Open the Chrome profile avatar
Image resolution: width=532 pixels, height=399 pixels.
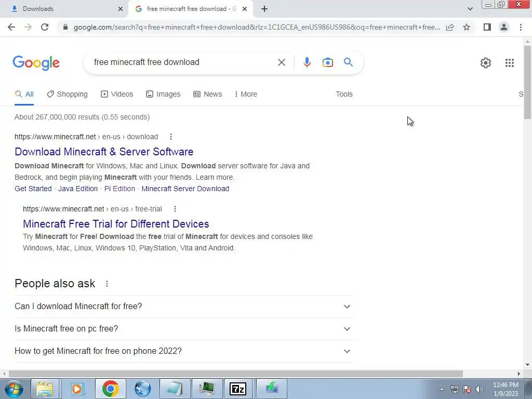click(504, 27)
